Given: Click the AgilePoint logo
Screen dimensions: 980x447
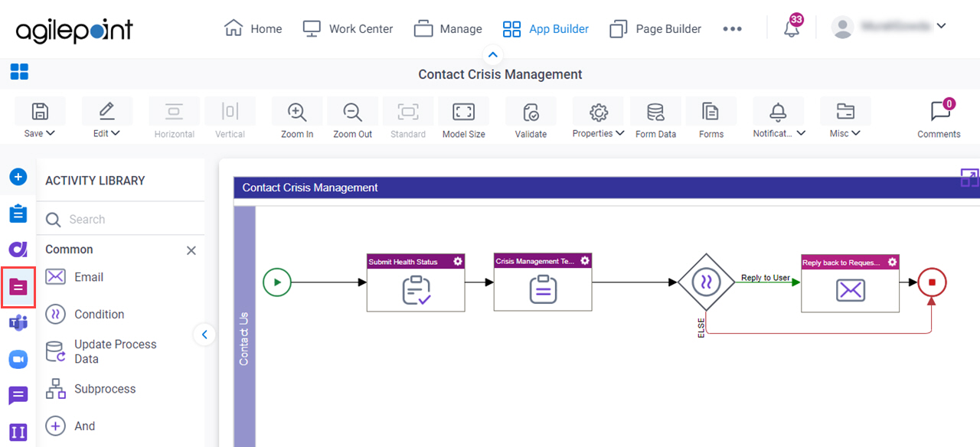Looking at the screenshot, I should click(x=74, y=30).
